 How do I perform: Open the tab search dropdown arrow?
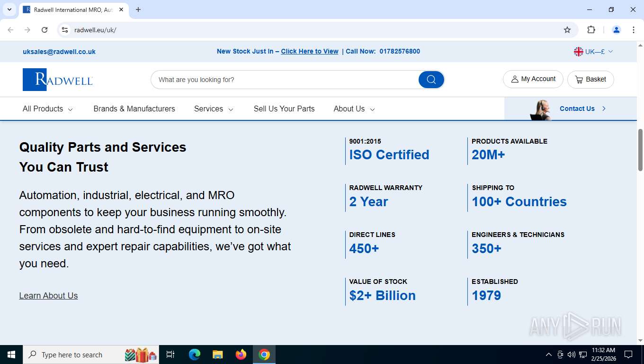click(x=9, y=9)
